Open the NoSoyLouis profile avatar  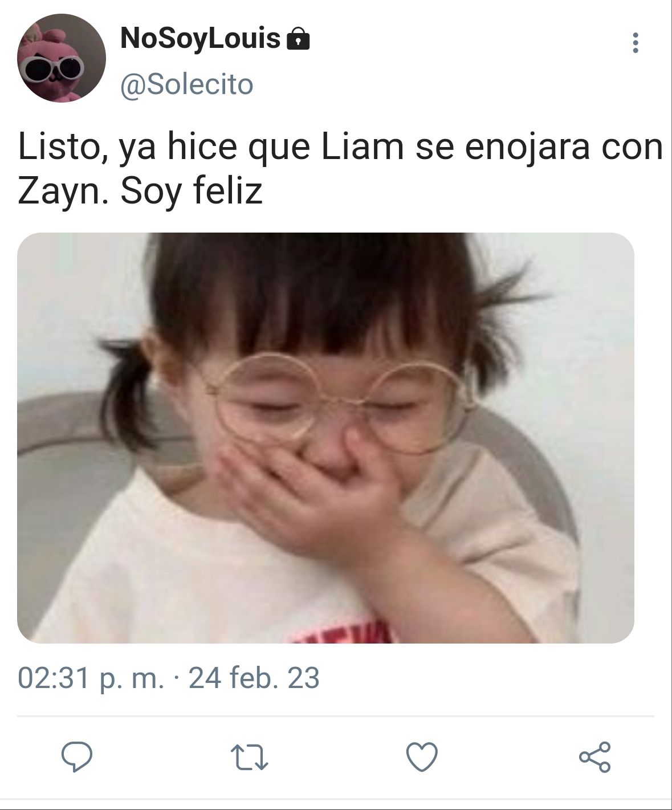click(62, 58)
